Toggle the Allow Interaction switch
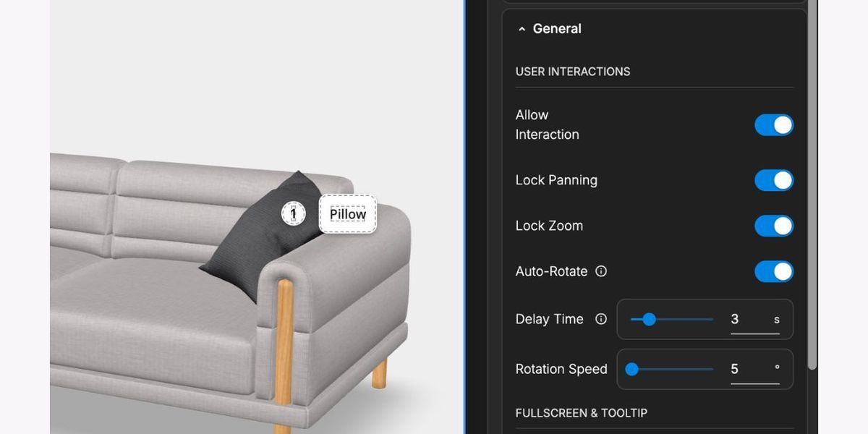Viewport: 868px width, 434px height. 774,125
